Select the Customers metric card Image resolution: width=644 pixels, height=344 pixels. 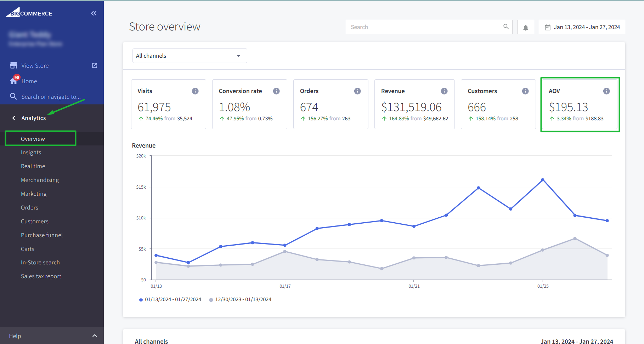coord(498,104)
